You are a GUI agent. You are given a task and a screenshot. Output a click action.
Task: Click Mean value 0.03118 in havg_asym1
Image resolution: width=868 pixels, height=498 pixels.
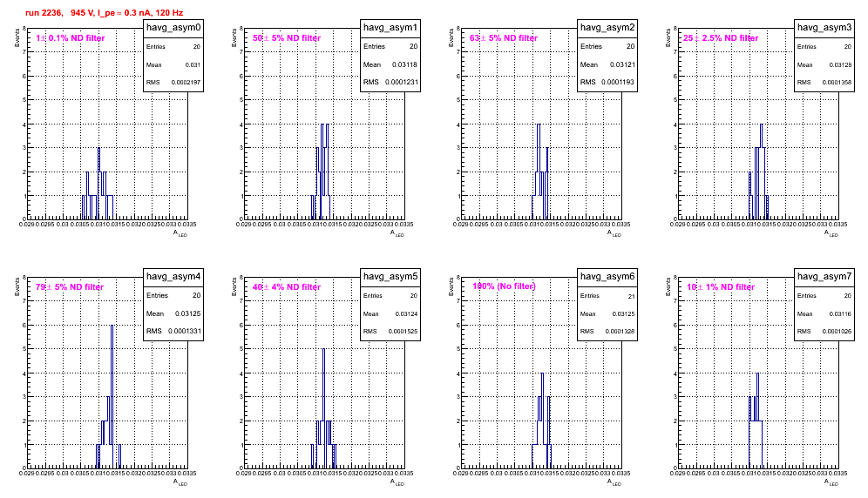[x=404, y=64]
